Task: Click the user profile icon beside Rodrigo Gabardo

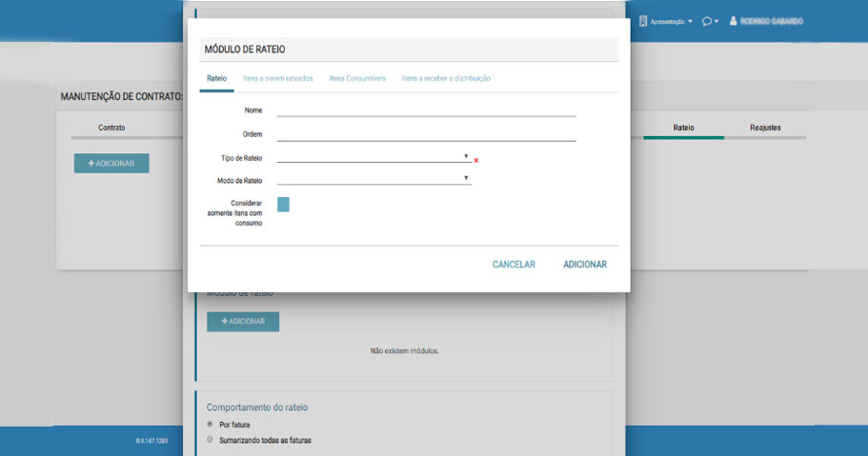Action: 733,21
